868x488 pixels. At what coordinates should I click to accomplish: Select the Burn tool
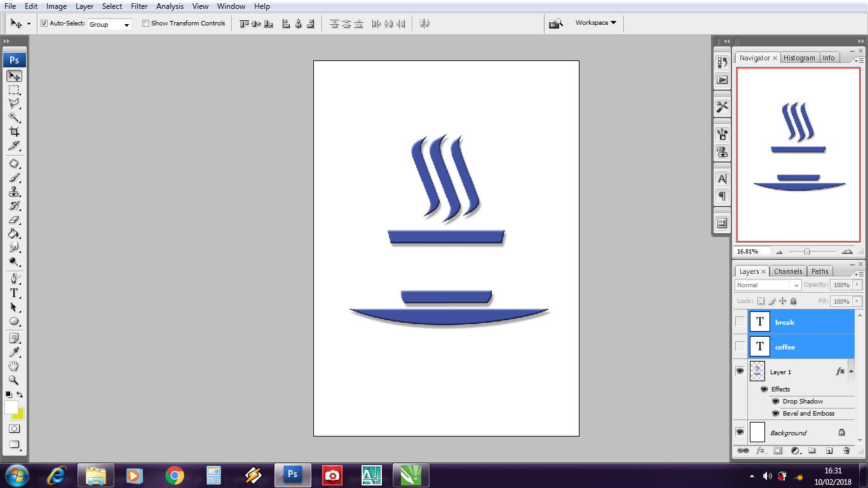[14, 262]
